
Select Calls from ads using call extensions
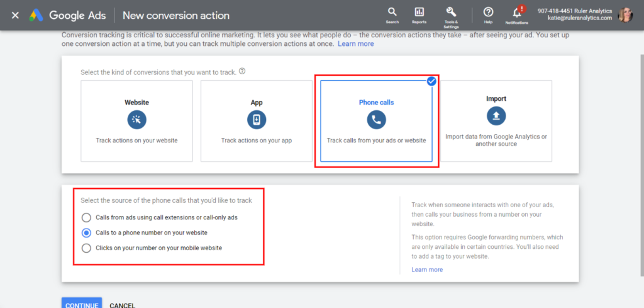click(86, 217)
